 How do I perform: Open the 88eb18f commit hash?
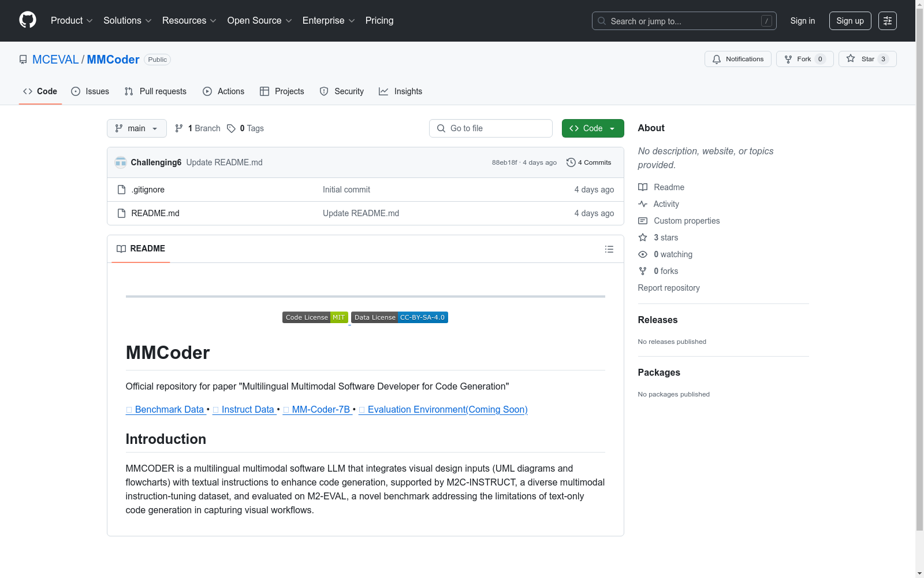505,162
